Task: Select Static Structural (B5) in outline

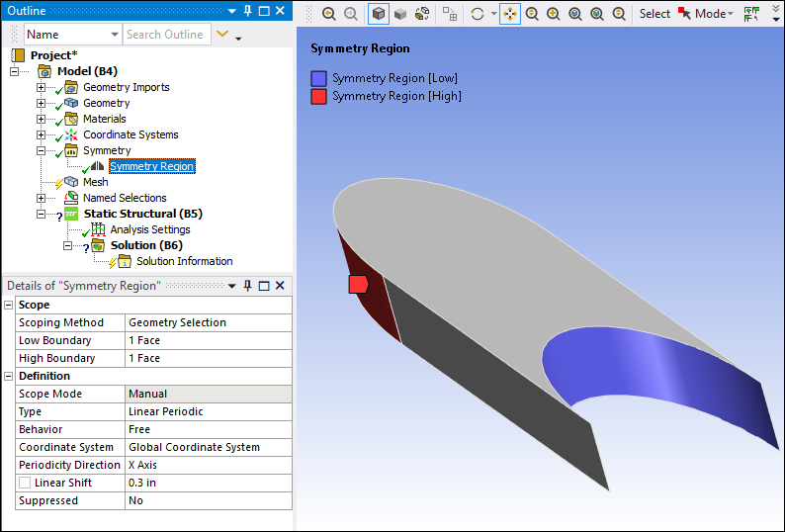Action: 142,214
